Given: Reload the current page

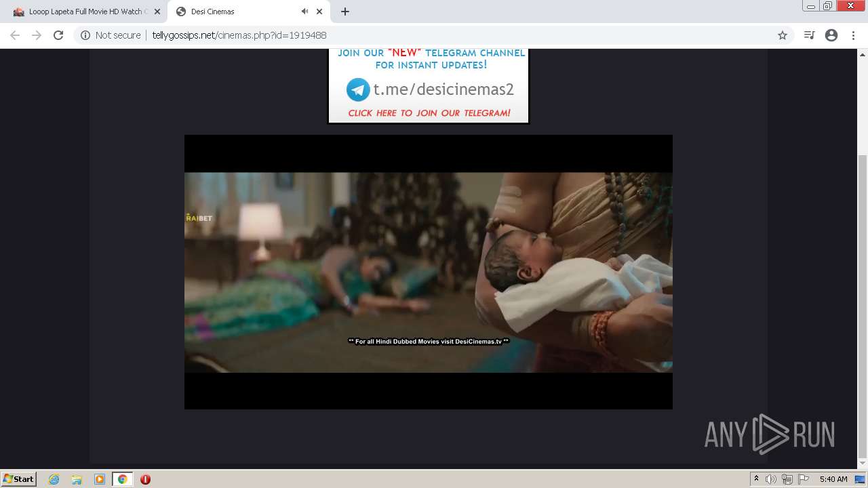Looking at the screenshot, I should (x=58, y=35).
